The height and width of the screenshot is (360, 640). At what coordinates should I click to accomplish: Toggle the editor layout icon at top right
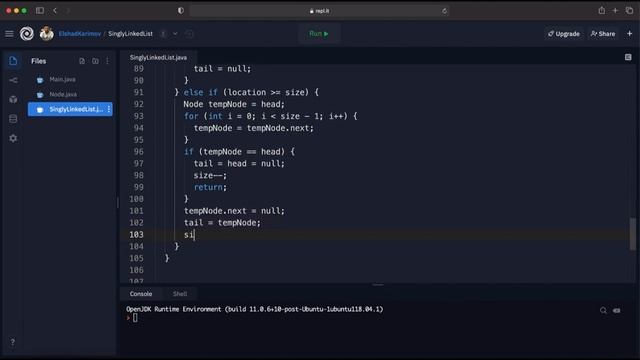click(x=628, y=58)
